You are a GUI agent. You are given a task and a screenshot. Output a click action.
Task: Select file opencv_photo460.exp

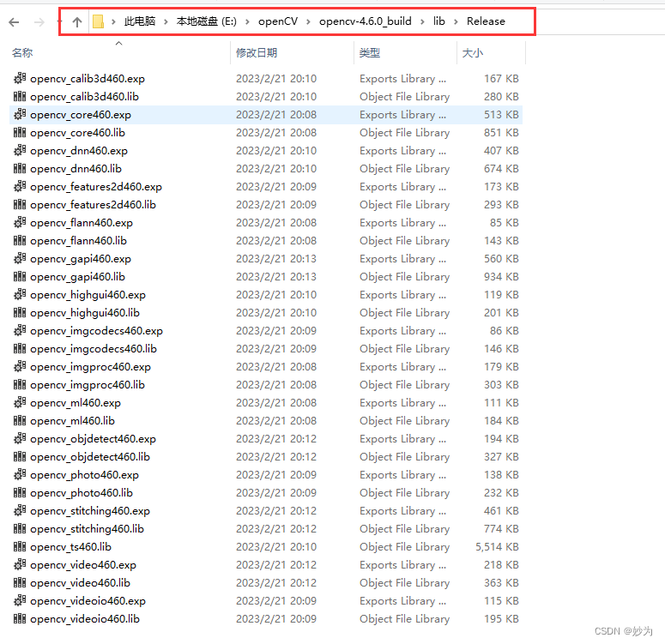tap(84, 475)
